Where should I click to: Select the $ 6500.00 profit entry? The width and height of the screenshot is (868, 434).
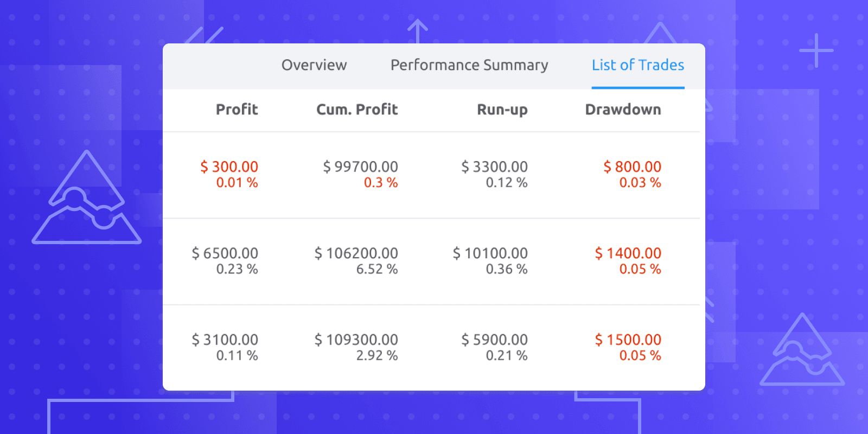(225, 253)
